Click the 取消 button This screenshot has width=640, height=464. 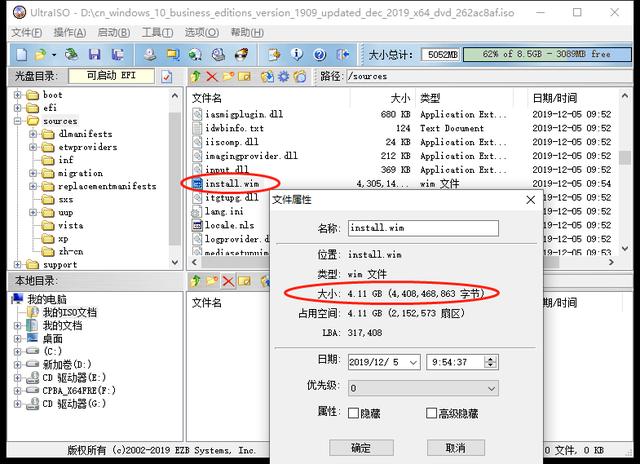click(x=456, y=448)
